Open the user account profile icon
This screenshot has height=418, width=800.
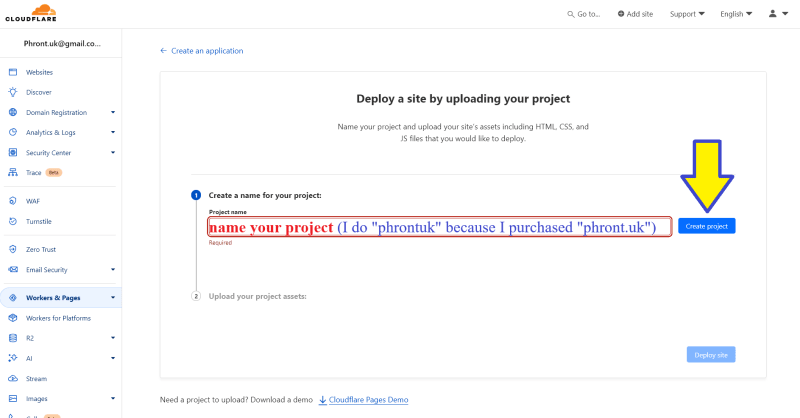(772, 14)
